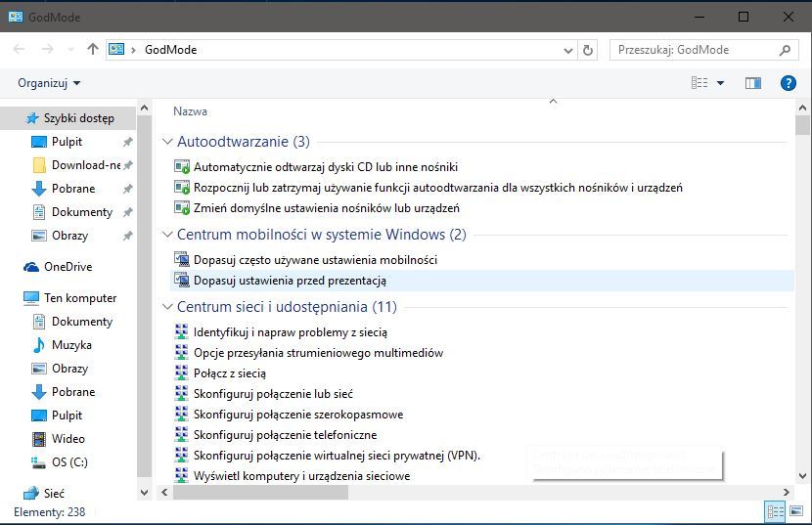Open Dokumenty under Ten komputer
The height and width of the screenshot is (525, 812).
coord(72,322)
